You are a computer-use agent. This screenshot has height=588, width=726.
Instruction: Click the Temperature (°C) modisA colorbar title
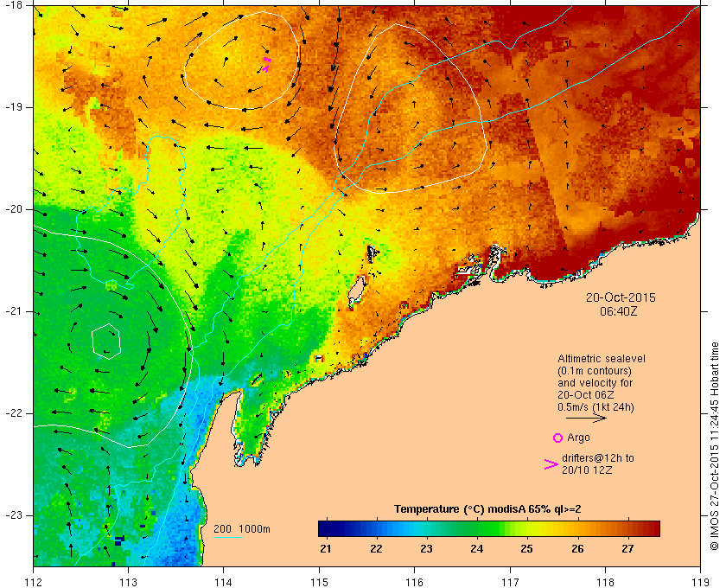pyautogui.click(x=487, y=509)
